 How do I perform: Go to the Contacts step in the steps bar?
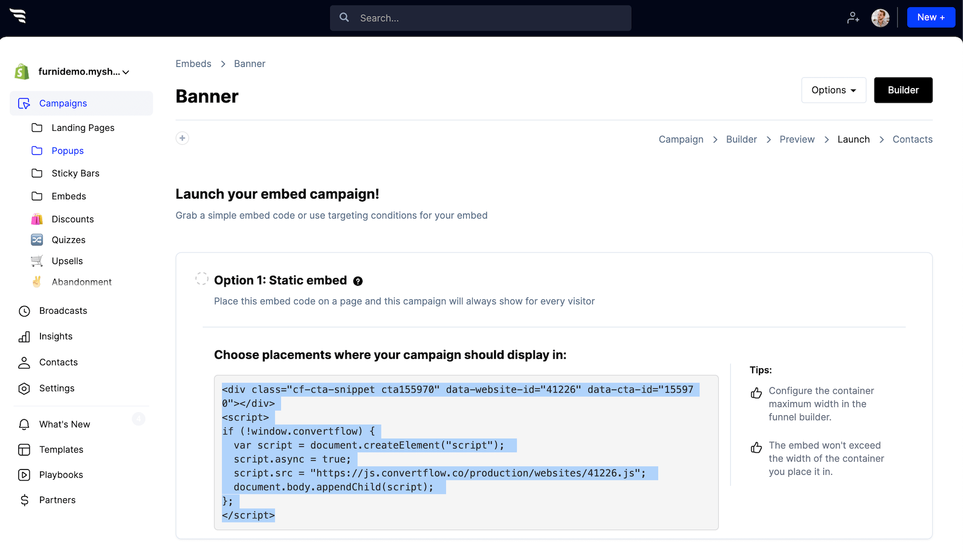point(912,140)
